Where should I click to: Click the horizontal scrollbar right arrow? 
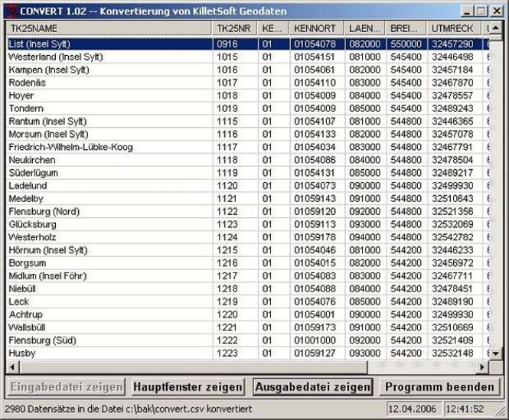[482, 367]
